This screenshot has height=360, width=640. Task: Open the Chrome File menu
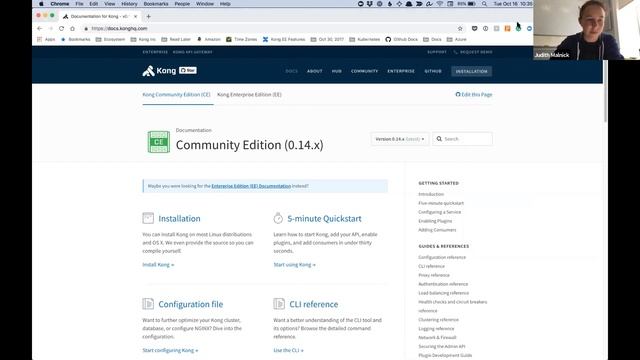[x=79, y=4]
